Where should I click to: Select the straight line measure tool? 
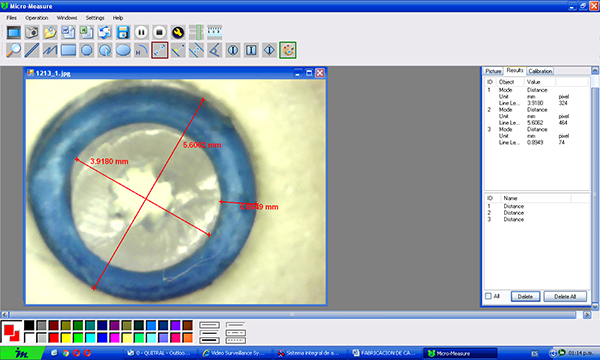[x=32, y=50]
